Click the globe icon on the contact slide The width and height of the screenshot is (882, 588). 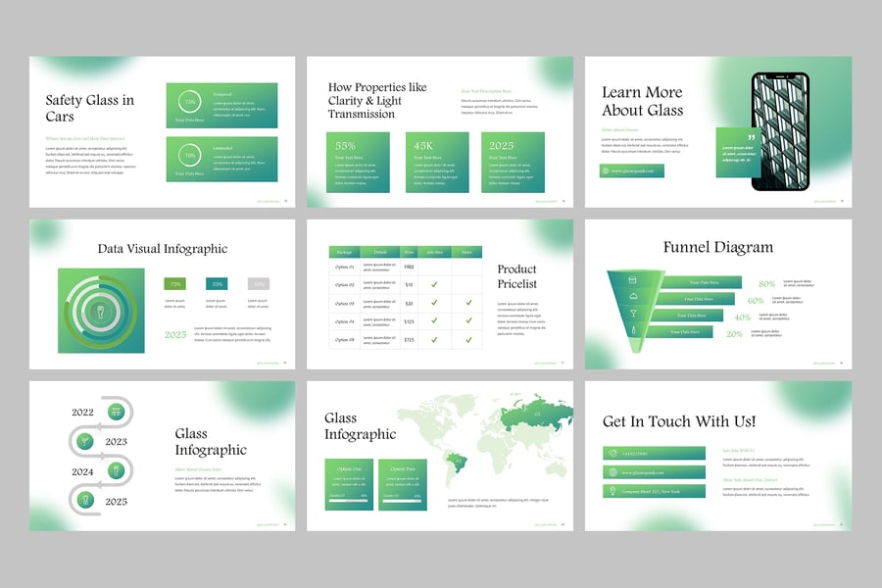(612, 471)
